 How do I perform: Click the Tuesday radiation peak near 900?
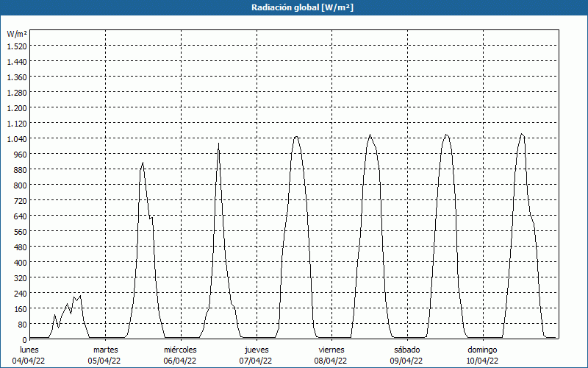143,163
